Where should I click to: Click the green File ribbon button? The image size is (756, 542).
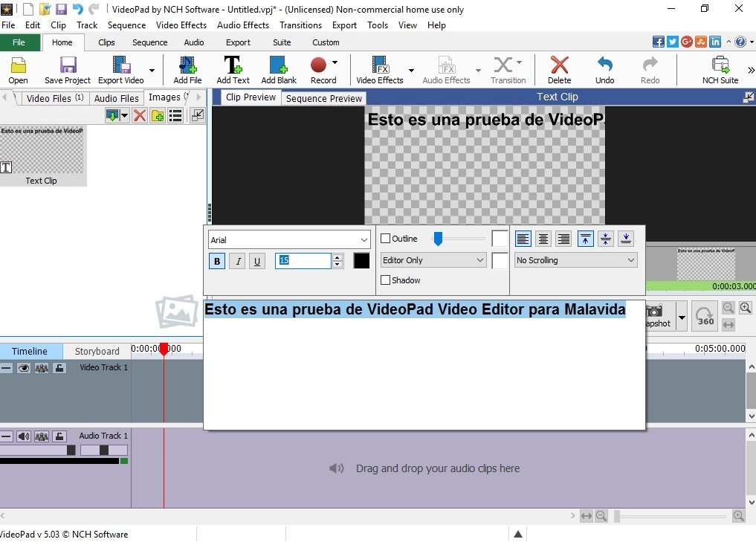click(x=19, y=42)
